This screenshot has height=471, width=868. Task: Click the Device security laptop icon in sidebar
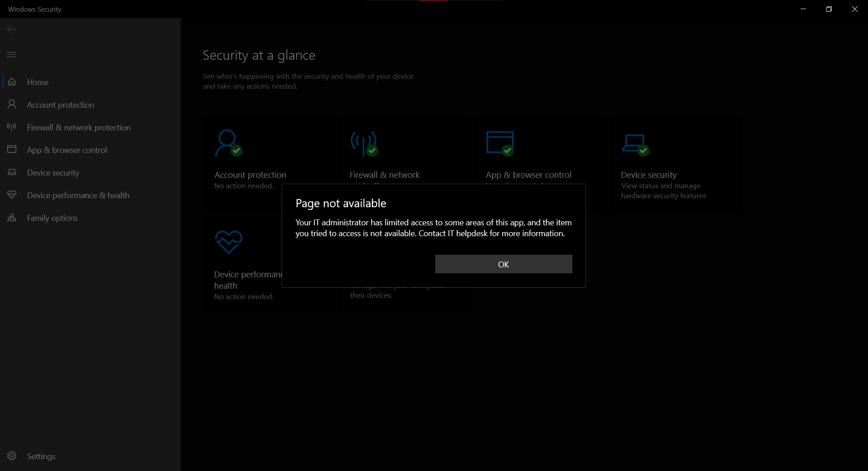click(x=12, y=172)
